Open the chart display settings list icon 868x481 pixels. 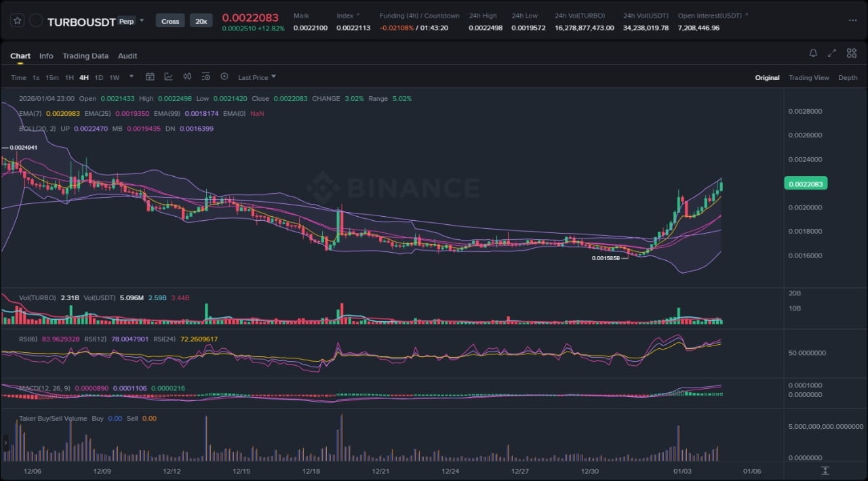click(x=205, y=77)
